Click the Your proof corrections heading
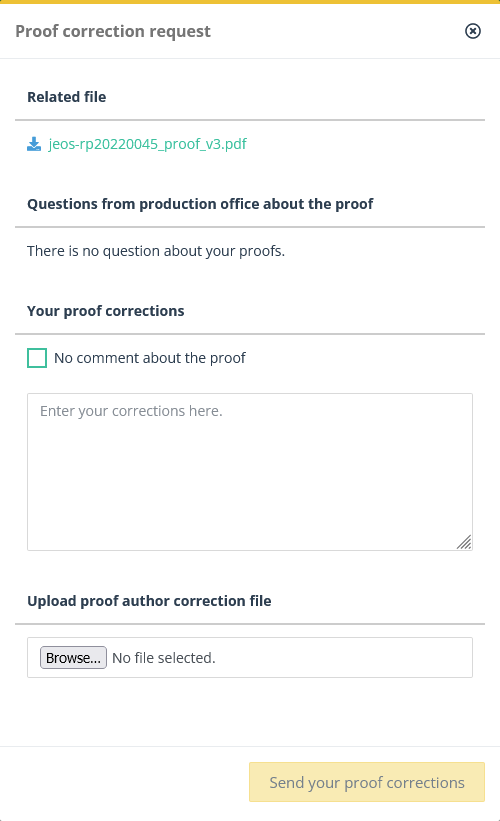Image resolution: width=500 pixels, height=821 pixels. pyautogui.click(x=106, y=311)
